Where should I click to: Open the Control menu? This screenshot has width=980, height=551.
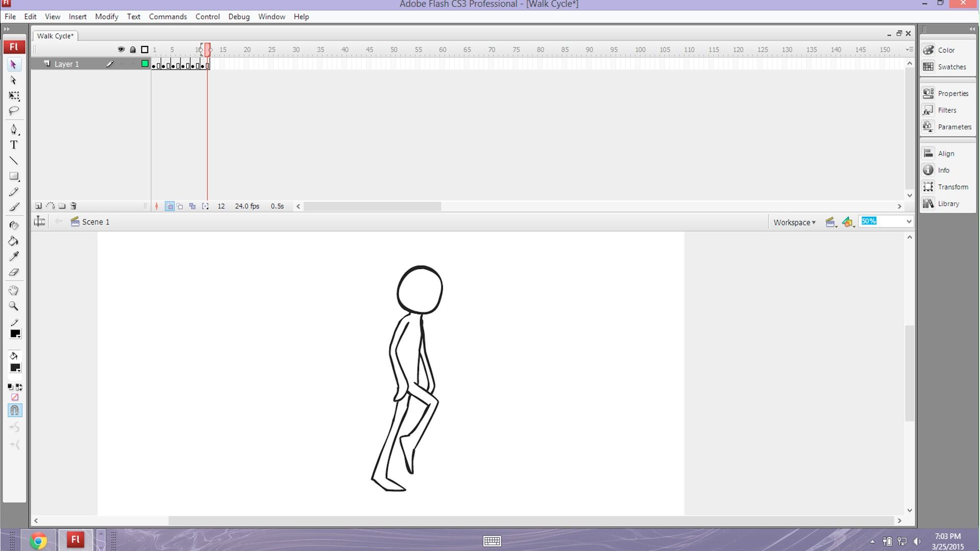[x=207, y=16]
